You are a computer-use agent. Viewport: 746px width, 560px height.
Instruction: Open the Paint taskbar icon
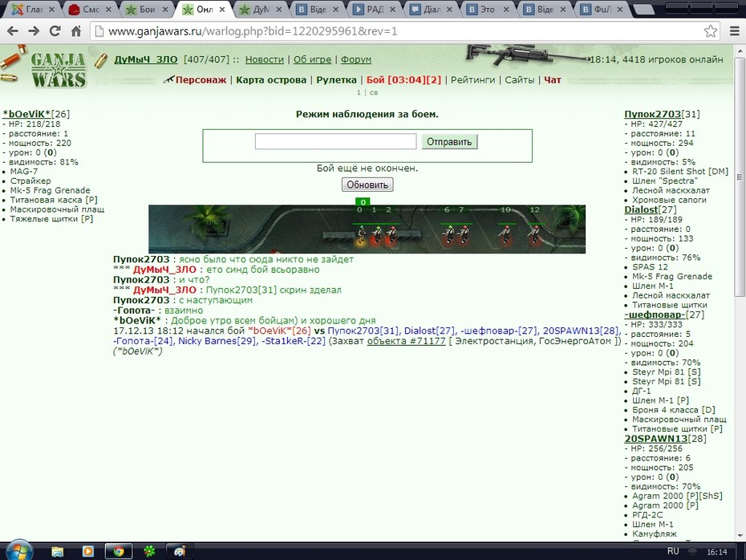click(x=180, y=551)
